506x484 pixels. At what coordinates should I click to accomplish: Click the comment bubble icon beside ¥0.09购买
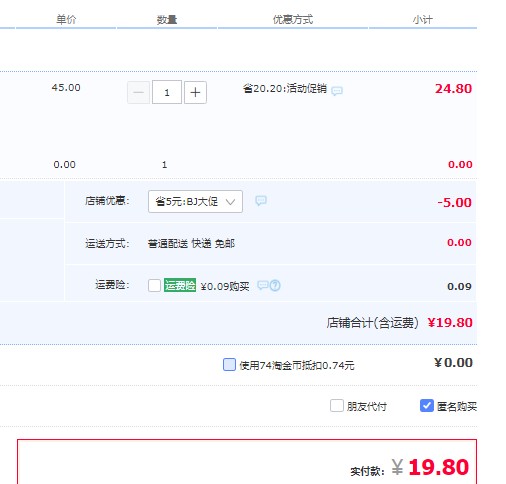pyautogui.click(x=263, y=285)
